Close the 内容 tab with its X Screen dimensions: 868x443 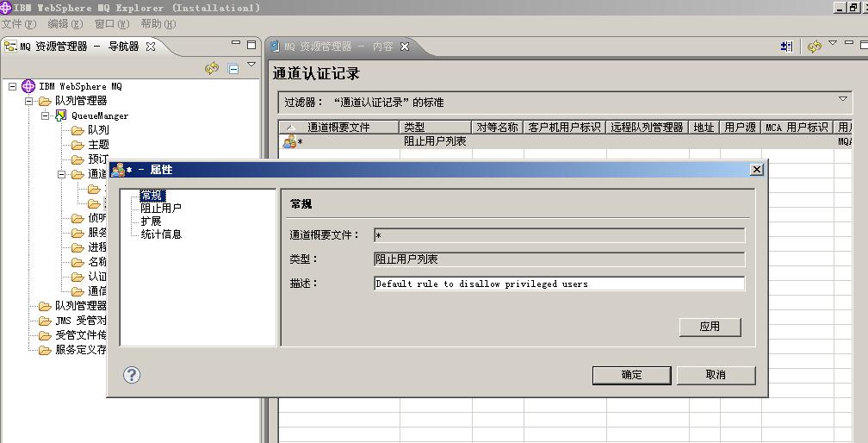(x=405, y=47)
